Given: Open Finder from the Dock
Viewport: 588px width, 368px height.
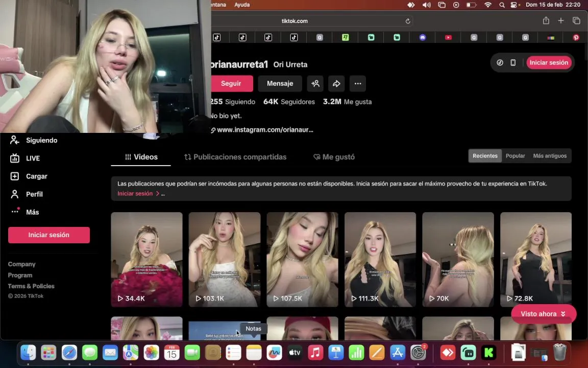Looking at the screenshot, I should tap(28, 353).
